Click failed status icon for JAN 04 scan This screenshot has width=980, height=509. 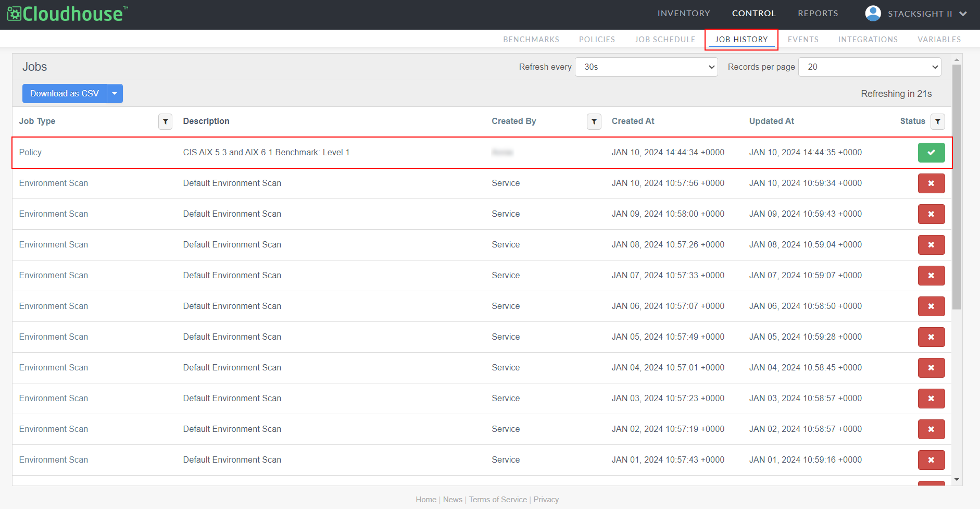(931, 368)
